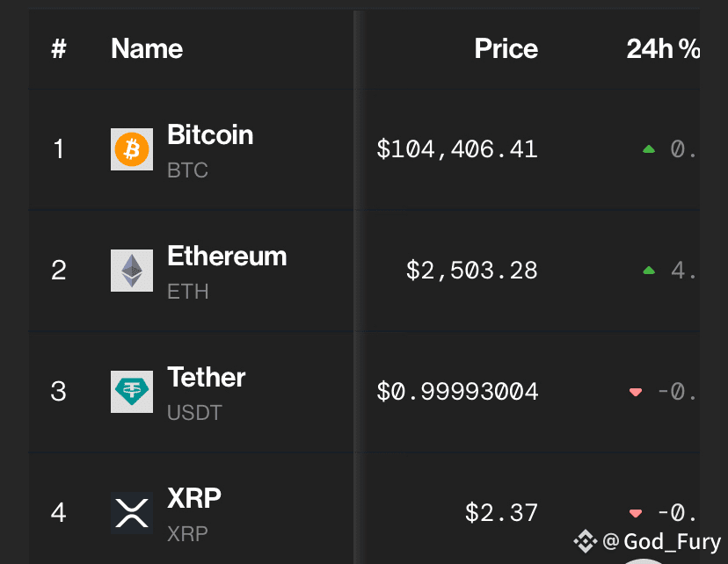Click Ethereum's green up arrow indicator
The image size is (728, 564).
click(649, 271)
